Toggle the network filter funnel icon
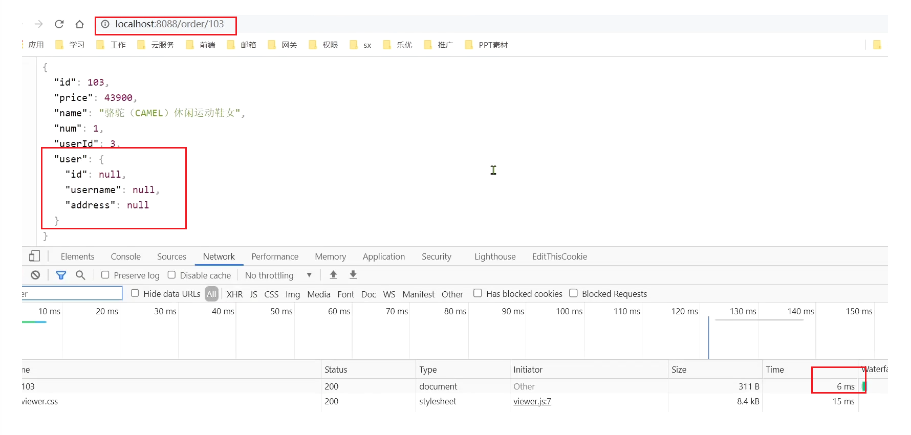 (x=61, y=275)
